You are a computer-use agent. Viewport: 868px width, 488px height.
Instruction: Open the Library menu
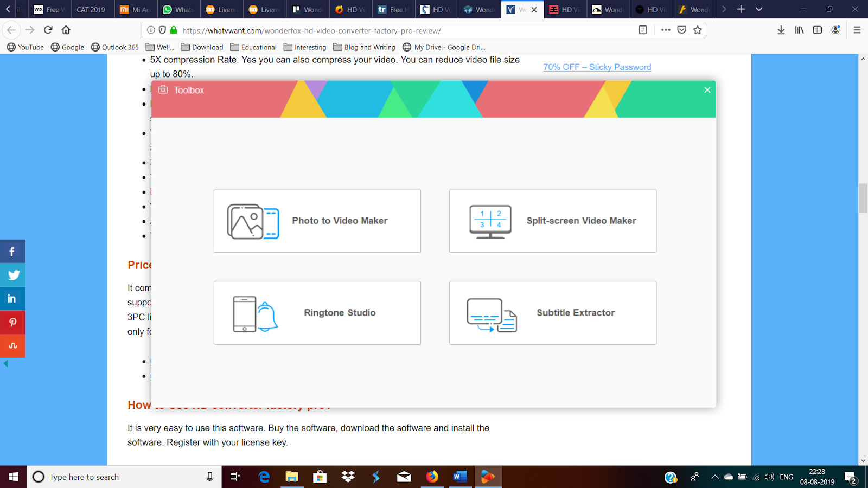pyautogui.click(x=799, y=30)
